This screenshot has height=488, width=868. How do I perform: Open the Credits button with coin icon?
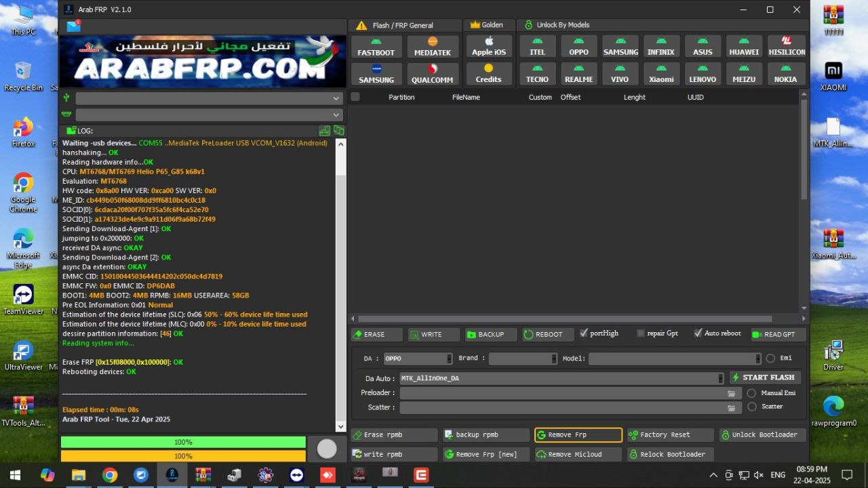(489, 74)
